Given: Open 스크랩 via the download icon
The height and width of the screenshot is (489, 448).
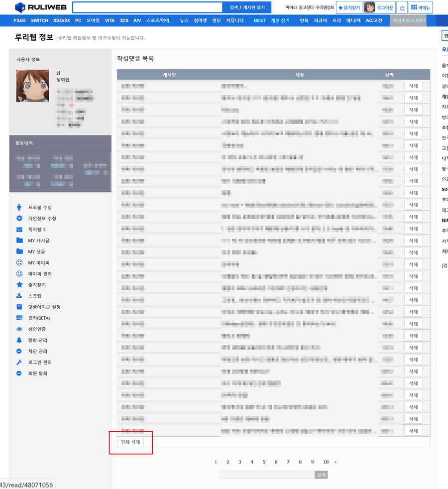Looking at the screenshot, I should click(20, 296).
